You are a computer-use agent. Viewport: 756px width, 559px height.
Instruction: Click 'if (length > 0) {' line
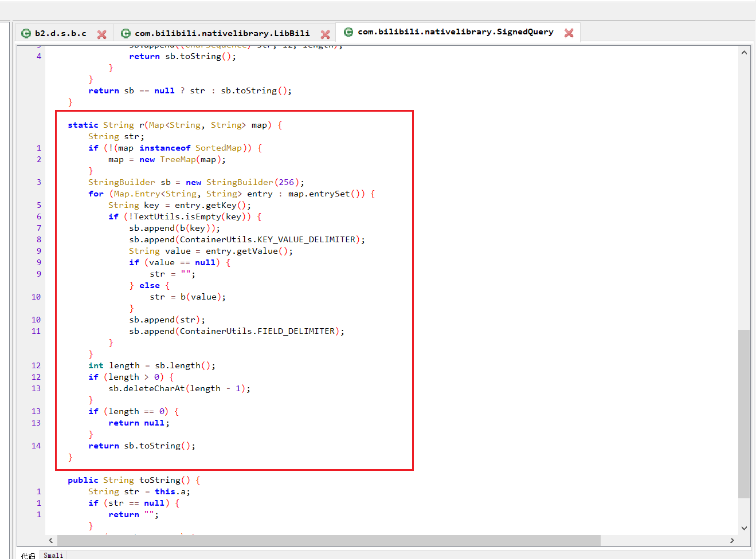[x=131, y=377]
